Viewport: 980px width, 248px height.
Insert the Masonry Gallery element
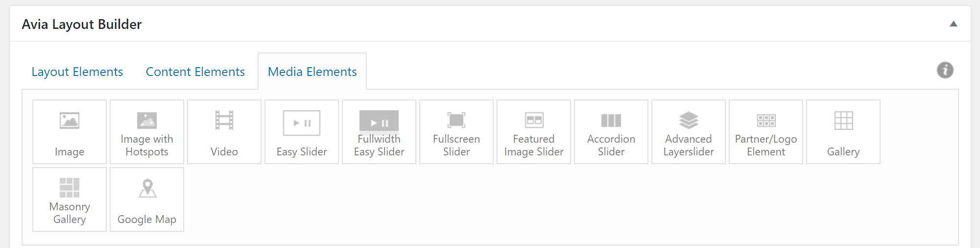[x=70, y=199]
